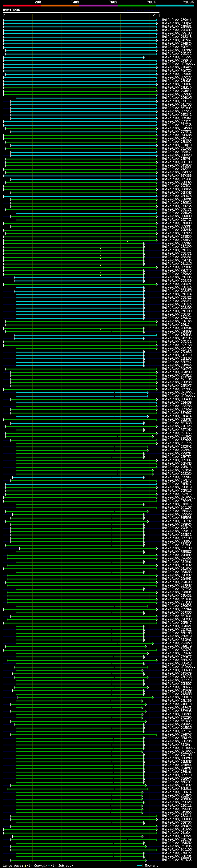Select the UniRef100_A7IZK8 label
The image size is (197, 868).
(176, 125)
